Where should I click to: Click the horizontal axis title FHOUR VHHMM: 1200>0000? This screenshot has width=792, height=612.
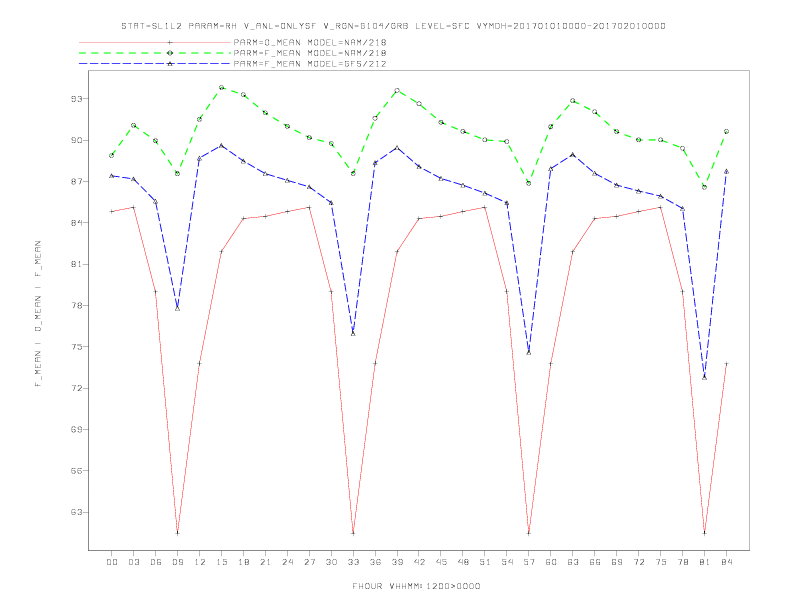tap(416, 586)
